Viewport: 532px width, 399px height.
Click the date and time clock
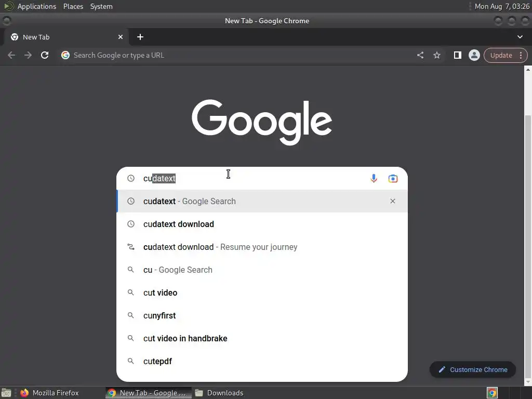click(502, 6)
